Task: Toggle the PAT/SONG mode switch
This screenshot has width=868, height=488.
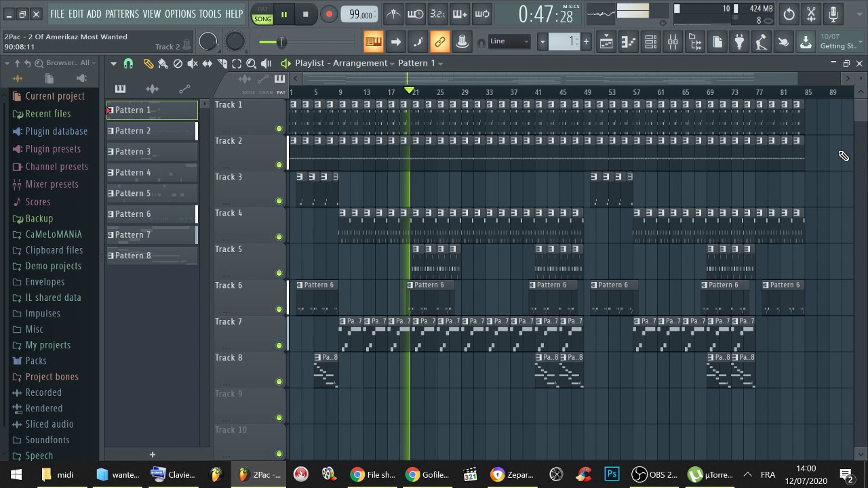Action: pyautogui.click(x=262, y=14)
